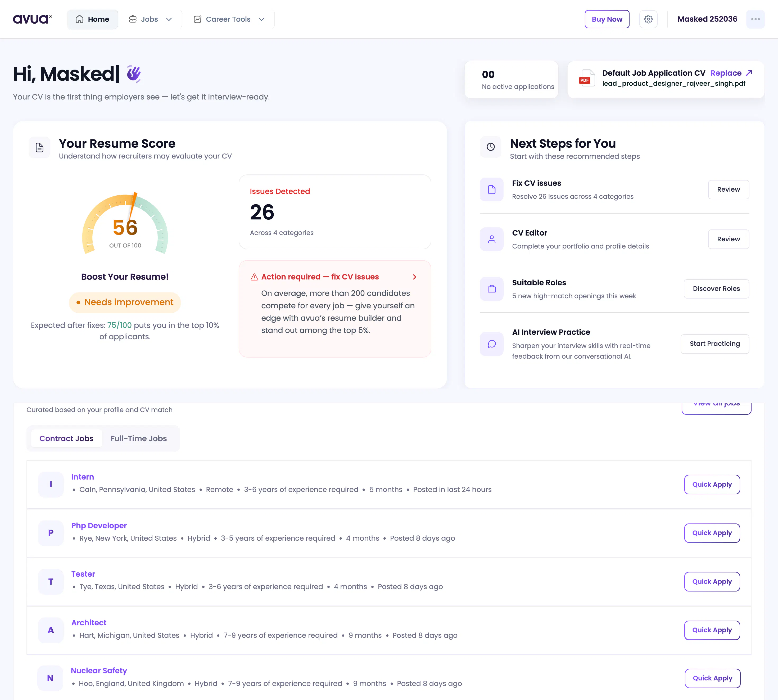
Task: Review the Fix CV issues step
Action: pos(729,189)
